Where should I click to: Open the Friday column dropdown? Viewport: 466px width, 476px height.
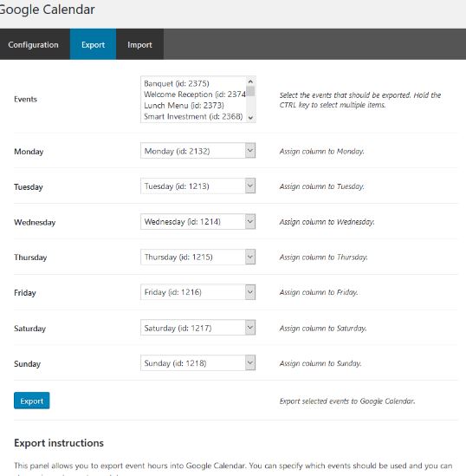[x=198, y=292]
